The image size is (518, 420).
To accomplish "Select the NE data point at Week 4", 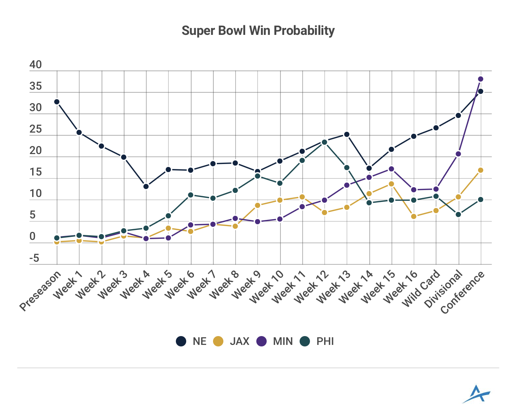I will coord(146,187).
